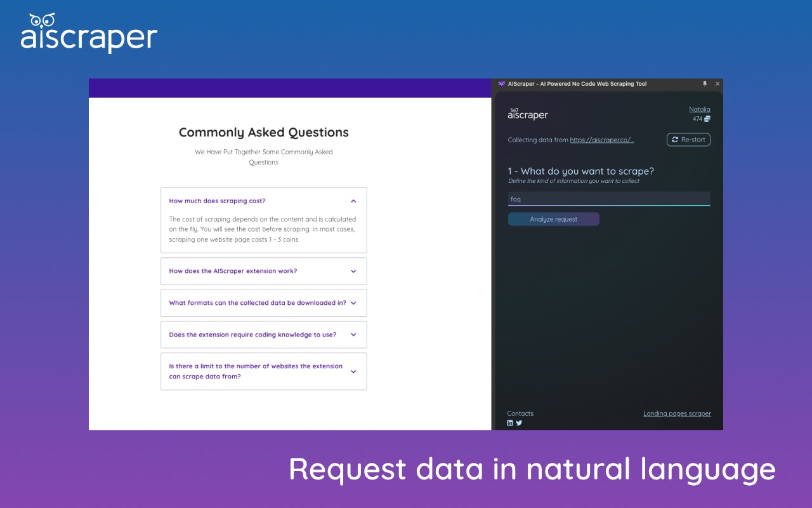
Task: Open the LinkedIn contact icon
Action: point(510,423)
